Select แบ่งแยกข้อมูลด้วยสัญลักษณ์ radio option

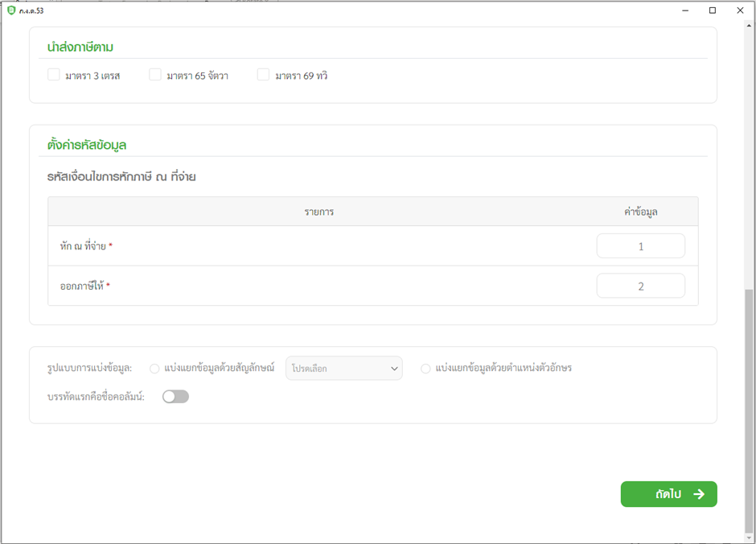(154, 369)
